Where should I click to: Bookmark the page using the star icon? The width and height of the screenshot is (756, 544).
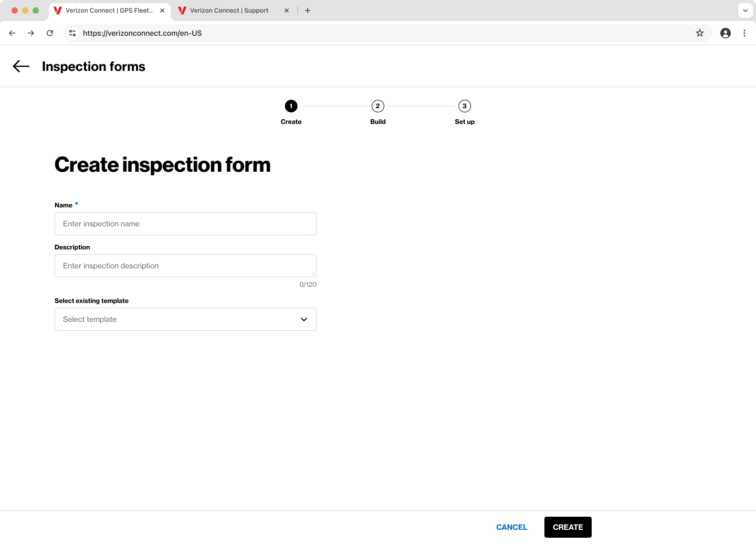point(699,33)
